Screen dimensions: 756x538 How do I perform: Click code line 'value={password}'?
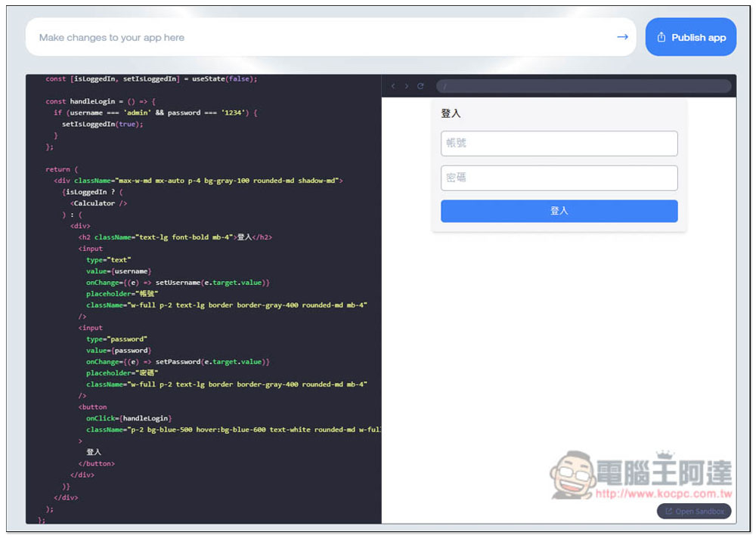(119, 351)
